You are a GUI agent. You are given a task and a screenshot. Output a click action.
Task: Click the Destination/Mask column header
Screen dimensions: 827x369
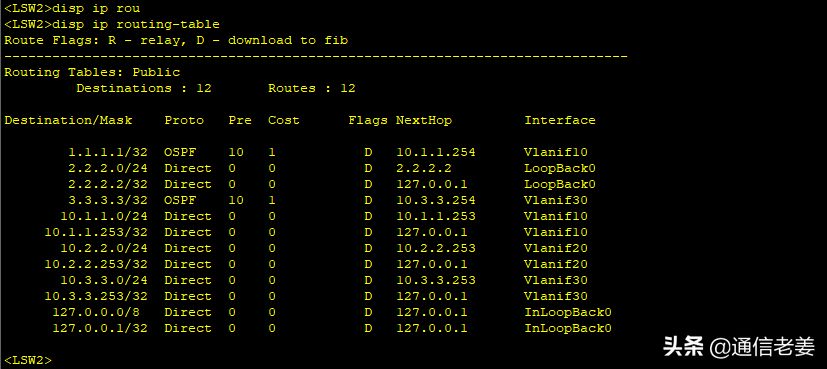(68, 120)
